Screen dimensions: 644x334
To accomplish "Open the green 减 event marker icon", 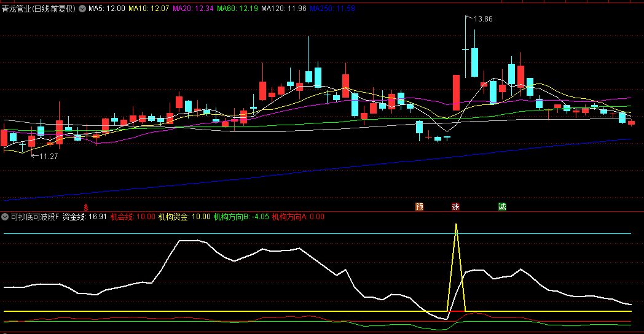I will tap(502, 207).
